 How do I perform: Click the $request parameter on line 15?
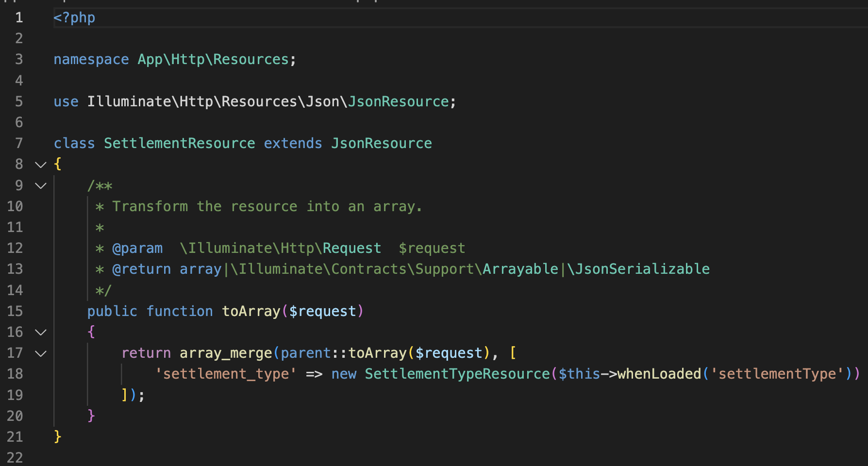click(322, 311)
